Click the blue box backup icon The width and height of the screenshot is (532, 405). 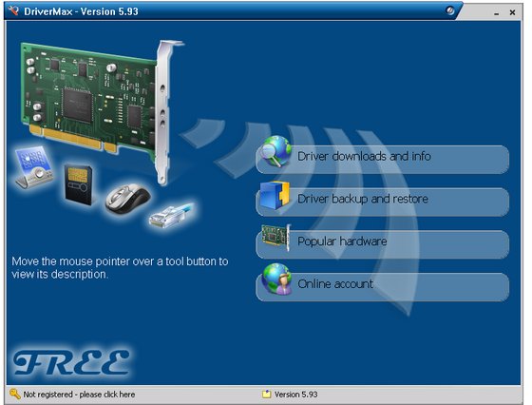point(275,196)
